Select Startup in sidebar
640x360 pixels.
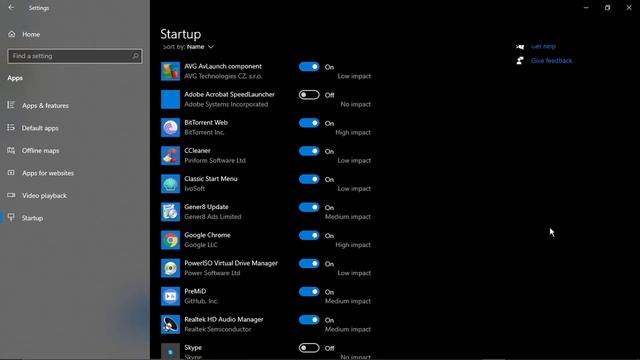32,218
